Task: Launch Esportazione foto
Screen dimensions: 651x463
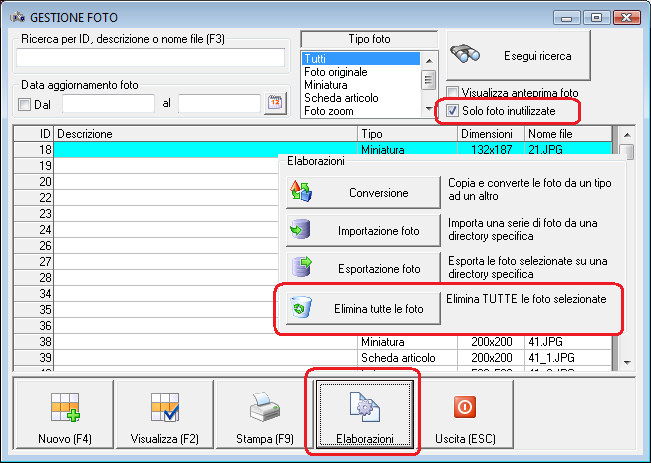Action: [363, 268]
